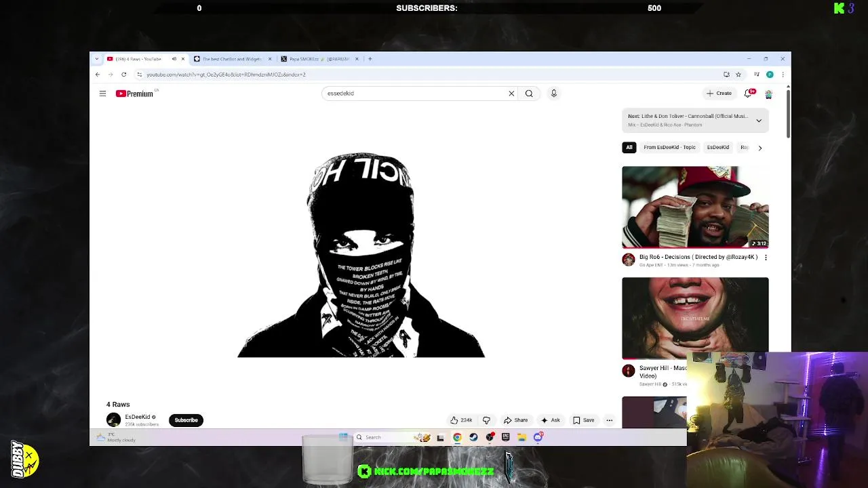The width and height of the screenshot is (868, 488).
Task: Subscribe to EsDeeKid channel
Action: (186, 420)
